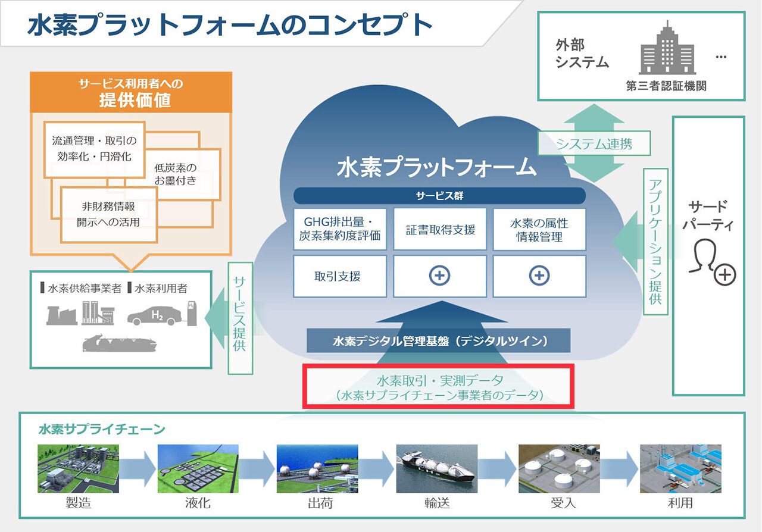The image size is (762, 532).
Task: Click the 水素デジタル管理基盤 digital twin bar
Action: point(439,342)
